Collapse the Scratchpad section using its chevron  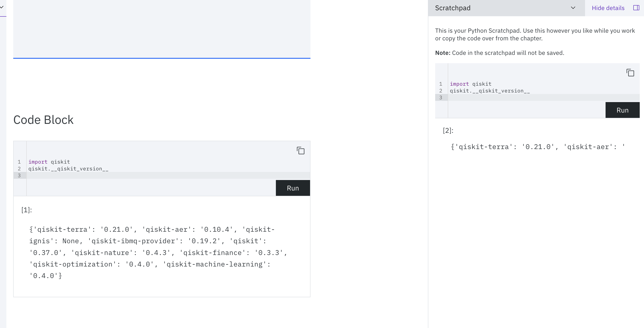573,8
